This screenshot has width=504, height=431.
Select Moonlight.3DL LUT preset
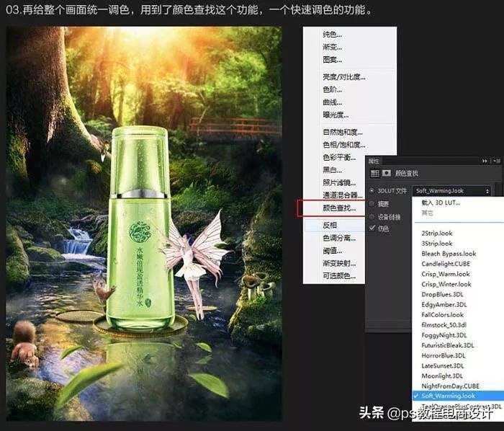click(x=442, y=376)
